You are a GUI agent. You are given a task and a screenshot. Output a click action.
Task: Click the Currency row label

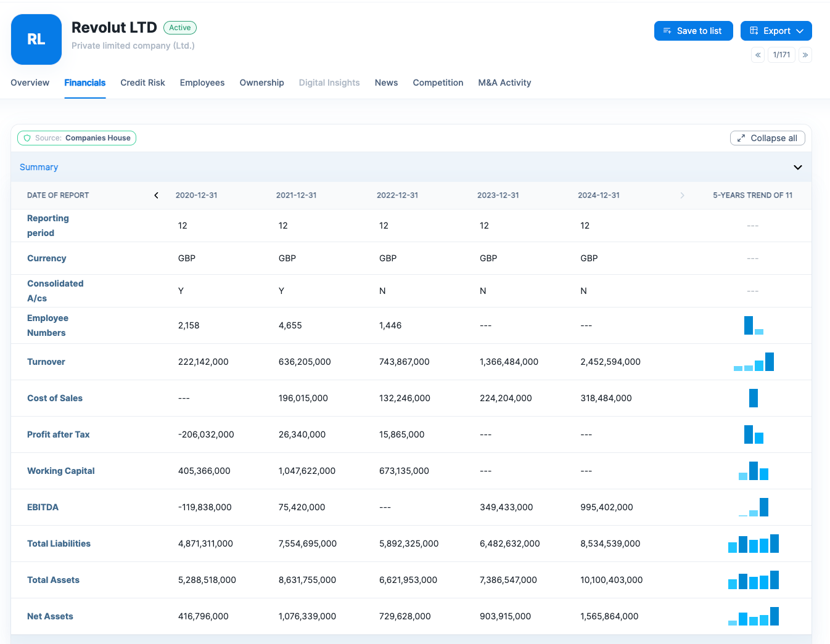click(x=47, y=258)
